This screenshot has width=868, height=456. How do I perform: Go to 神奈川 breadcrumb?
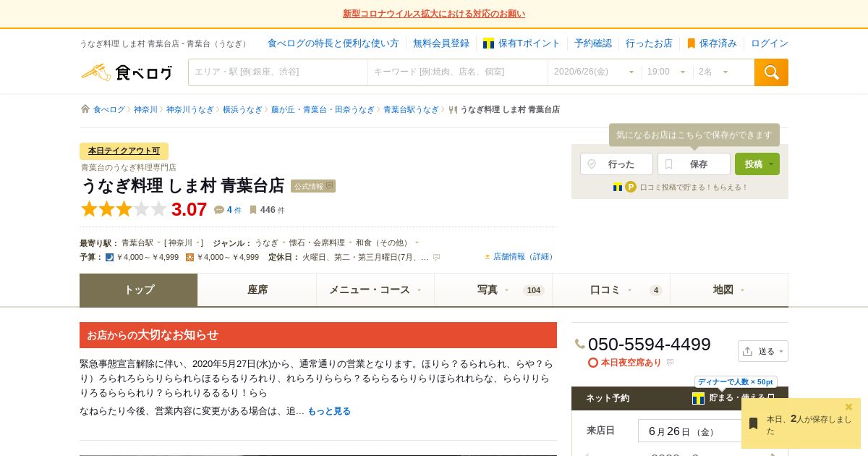pyautogui.click(x=145, y=109)
